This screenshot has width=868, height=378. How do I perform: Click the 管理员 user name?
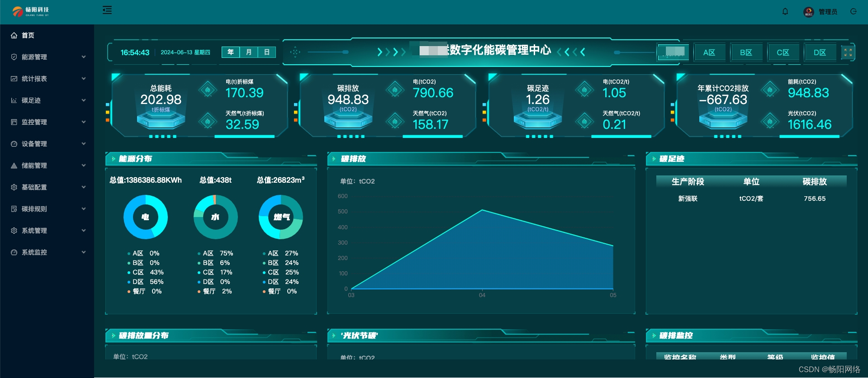pyautogui.click(x=828, y=12)
